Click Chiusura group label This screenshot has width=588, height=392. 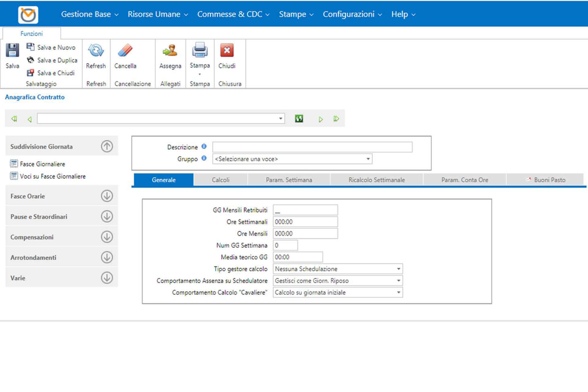[x=230, y=84]
